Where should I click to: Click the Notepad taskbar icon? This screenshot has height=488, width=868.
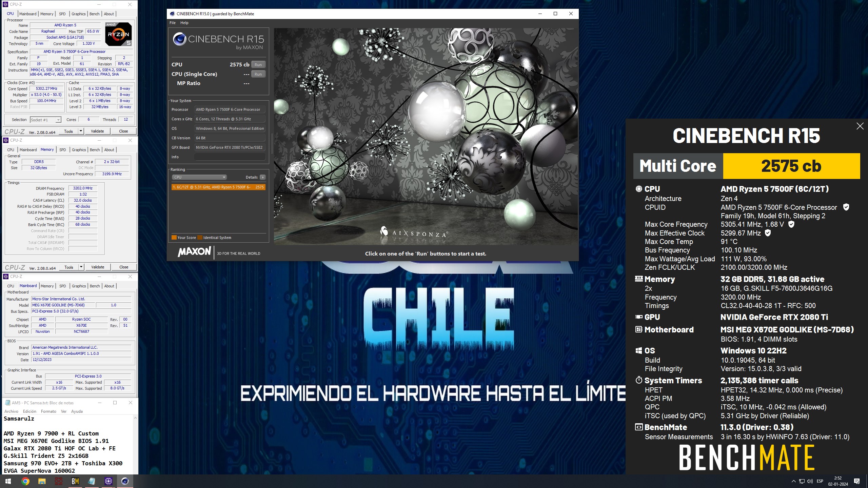coord(92,481)
